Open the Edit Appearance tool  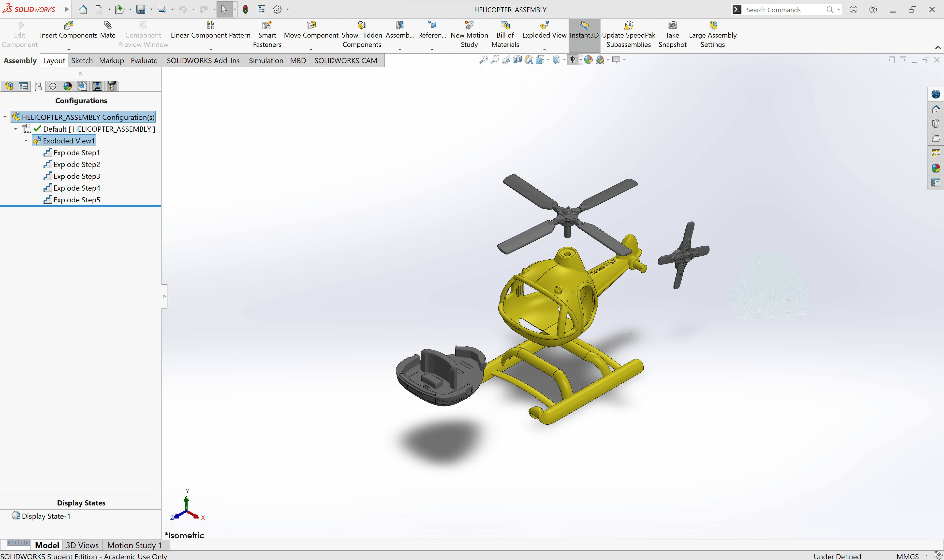588,60
